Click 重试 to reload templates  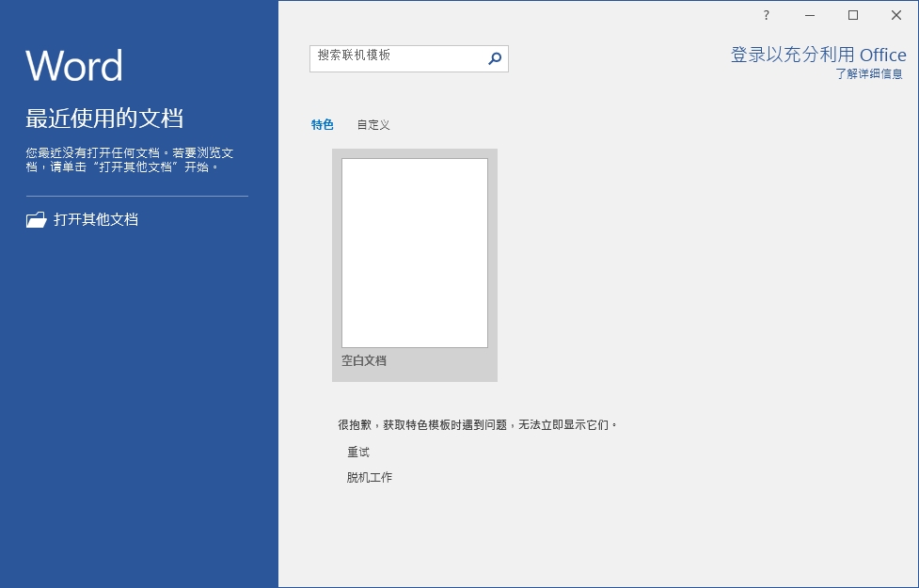click(x=358, y=452)
